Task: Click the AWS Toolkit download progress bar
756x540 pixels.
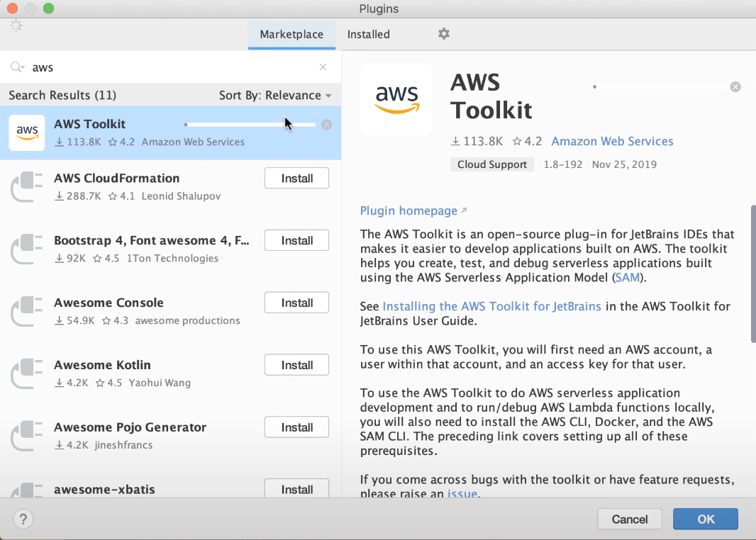Action: (250, 124)
